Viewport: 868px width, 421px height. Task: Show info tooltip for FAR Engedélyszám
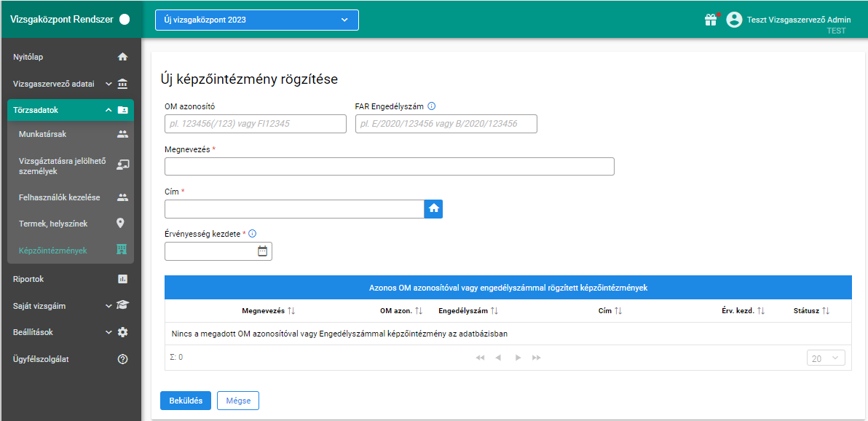(x=432, y=105)
